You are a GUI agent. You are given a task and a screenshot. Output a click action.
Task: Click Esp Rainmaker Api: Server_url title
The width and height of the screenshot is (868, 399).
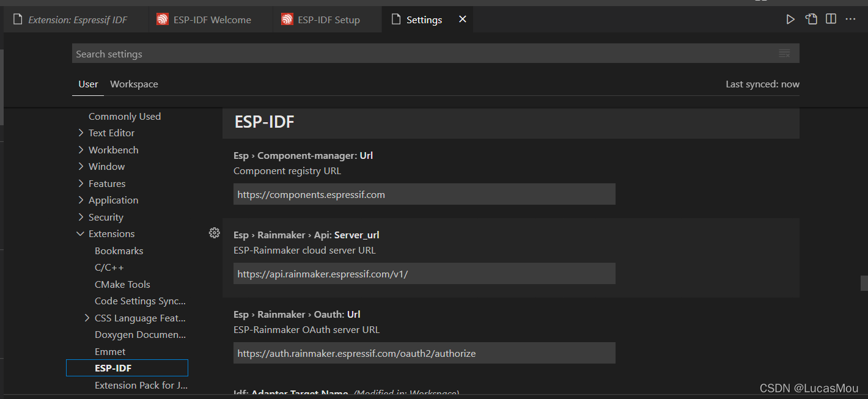tap(306, 235)
